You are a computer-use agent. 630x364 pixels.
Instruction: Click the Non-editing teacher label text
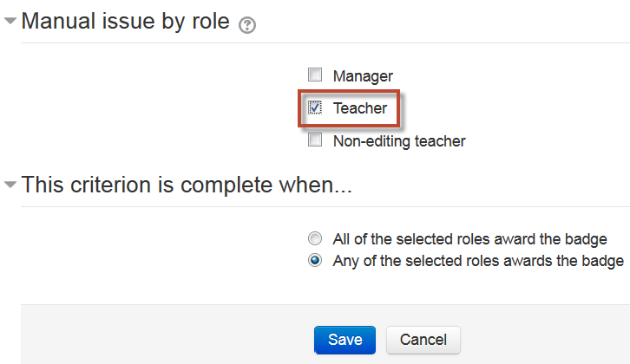399,141
